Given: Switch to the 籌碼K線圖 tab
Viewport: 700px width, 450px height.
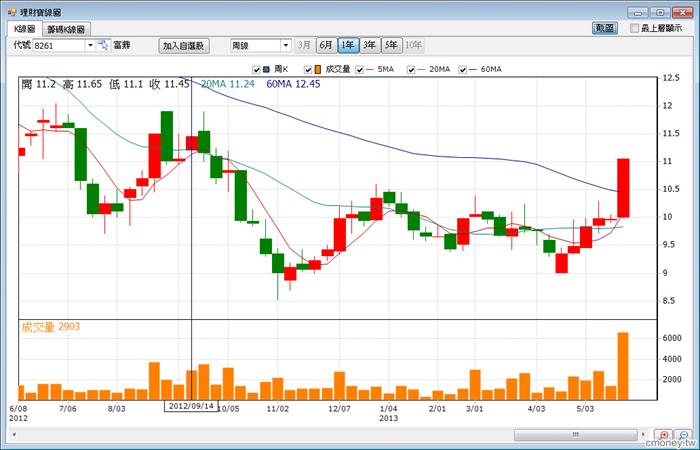Looking at the screenshot, I should tap(67, 30).
